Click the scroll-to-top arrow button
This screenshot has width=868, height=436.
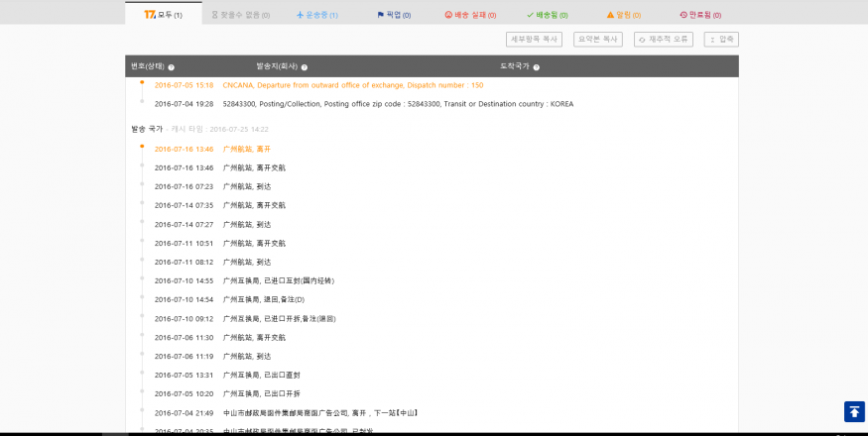pos(853,411)
